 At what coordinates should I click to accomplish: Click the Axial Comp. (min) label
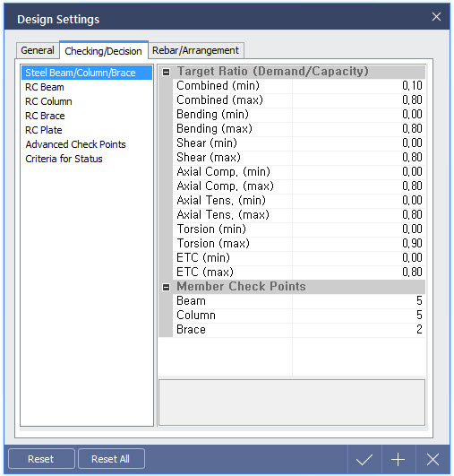tap(223, 171)
